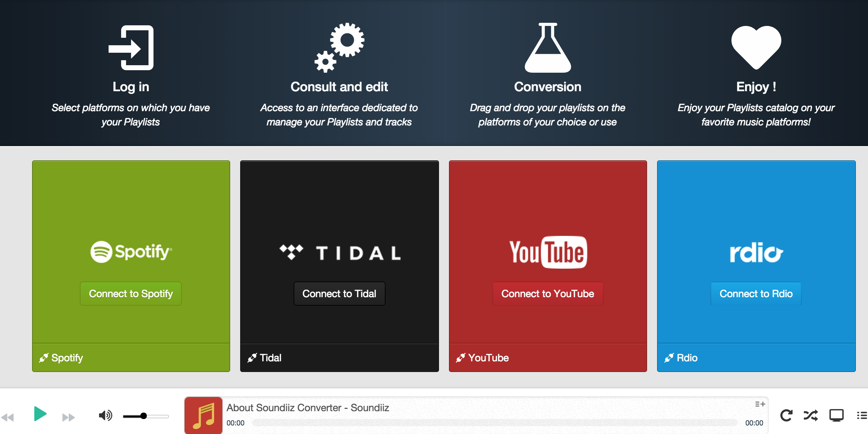868x434 pixels.
Task: Click the plug icon beside Tidal footer
Action: pyautogui.click(x=252, y=358)
